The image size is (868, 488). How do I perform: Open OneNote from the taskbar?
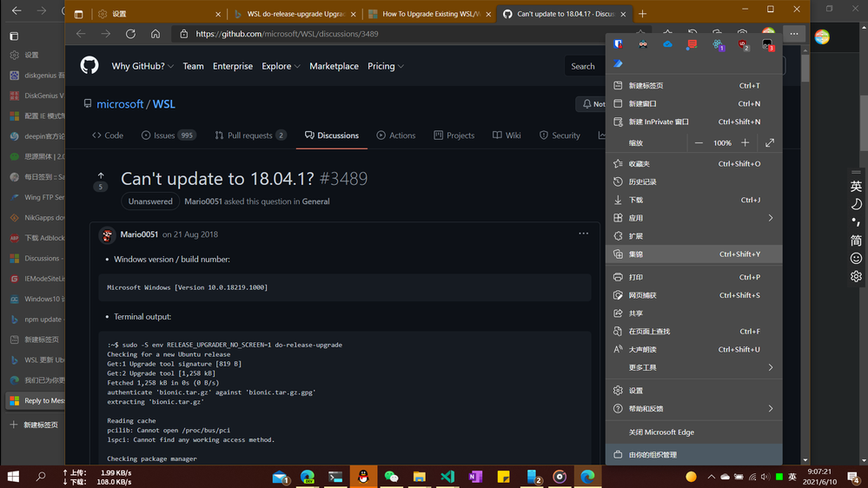click(x=475, y=477)
